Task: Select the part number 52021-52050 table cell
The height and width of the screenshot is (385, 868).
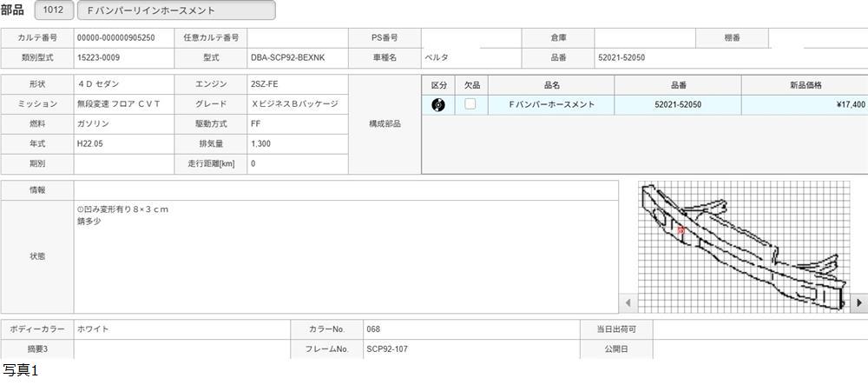Action: point(678,104)
